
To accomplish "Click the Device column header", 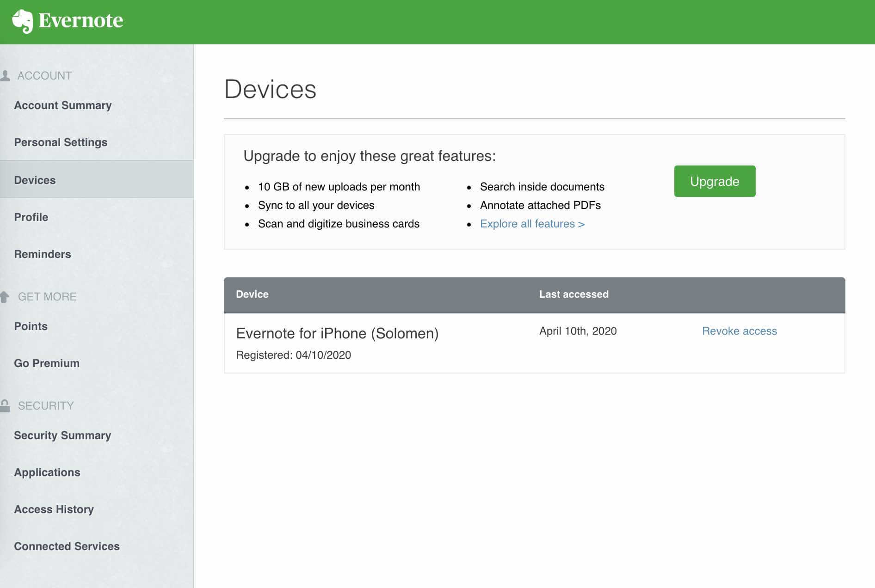I will click(252, 294).
